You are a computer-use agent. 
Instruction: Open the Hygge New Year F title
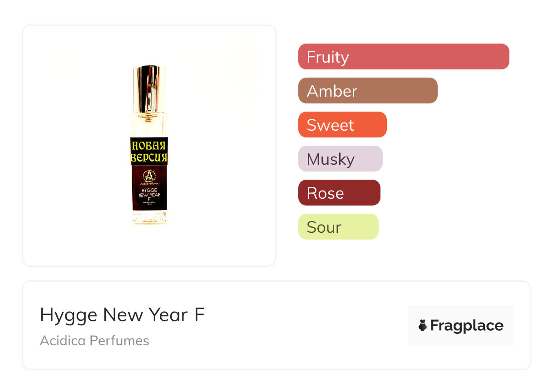click(122, 315)
